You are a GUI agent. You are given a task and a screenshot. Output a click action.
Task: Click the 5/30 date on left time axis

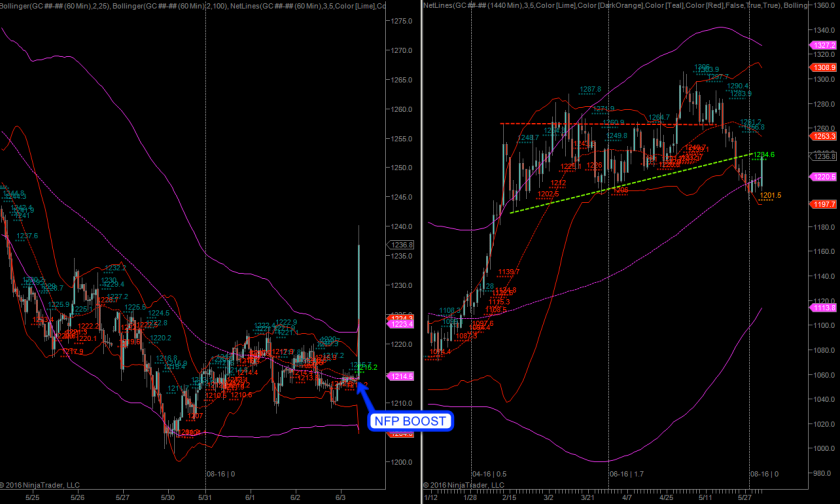click(x=168, y=498)
